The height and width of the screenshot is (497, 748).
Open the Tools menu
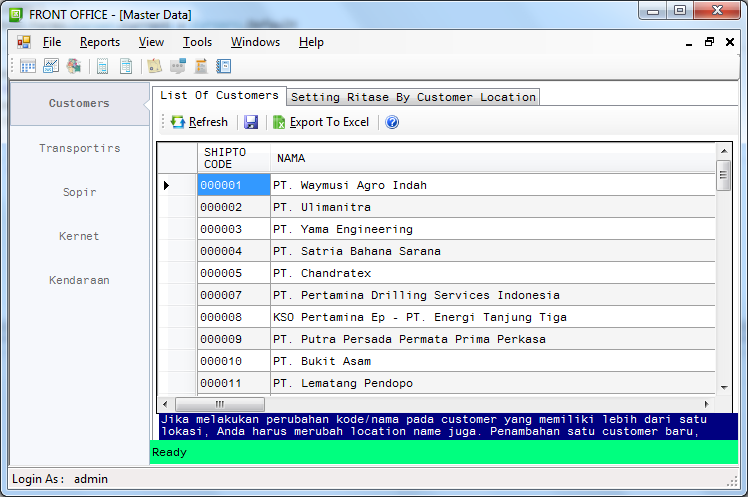[197, 42]
